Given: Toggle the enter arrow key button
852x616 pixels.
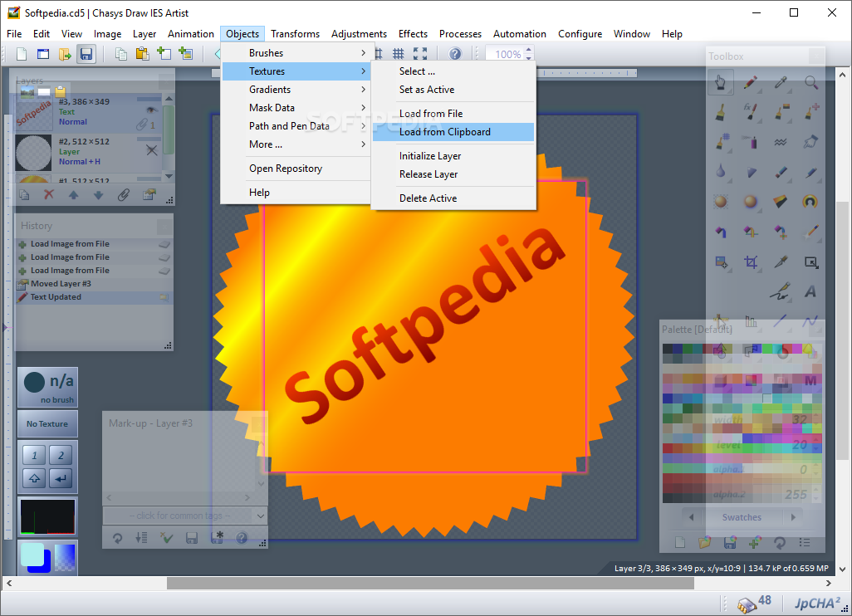Looking at the screenshot, I should tap(61, 478).
